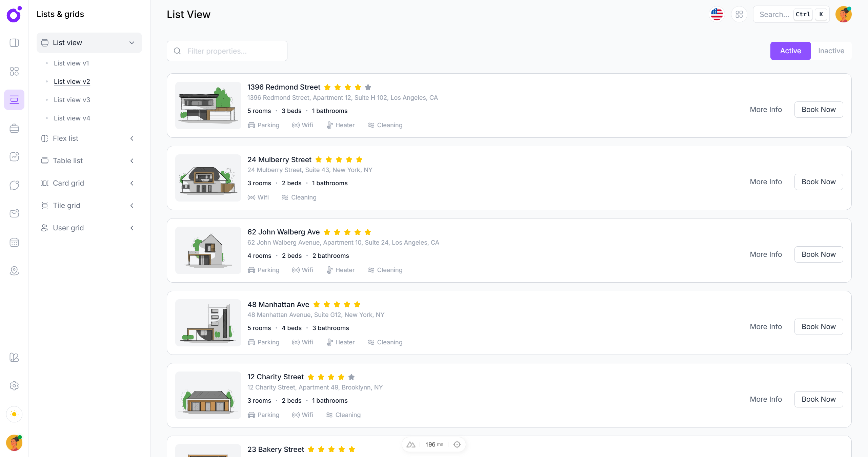Click the US flag language selector
The image size is (868, 457).
716,14
